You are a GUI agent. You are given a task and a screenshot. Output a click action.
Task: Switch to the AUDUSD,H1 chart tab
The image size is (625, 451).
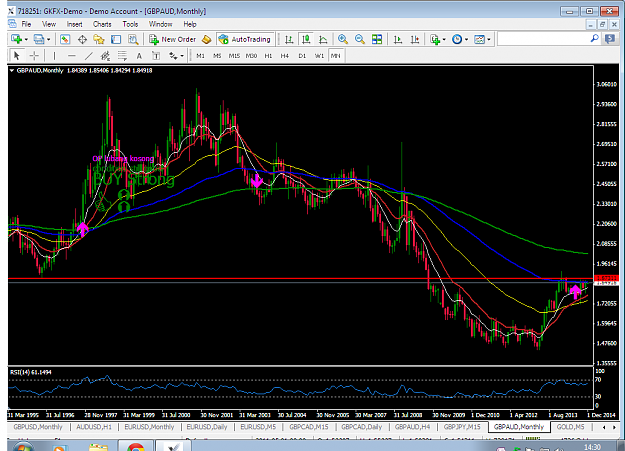94,427
